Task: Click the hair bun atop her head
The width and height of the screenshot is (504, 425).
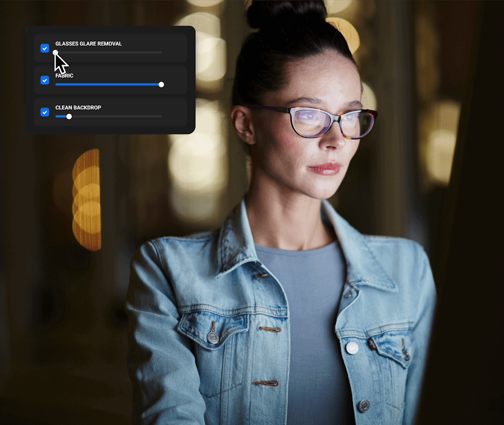Action: pos(286,14)
